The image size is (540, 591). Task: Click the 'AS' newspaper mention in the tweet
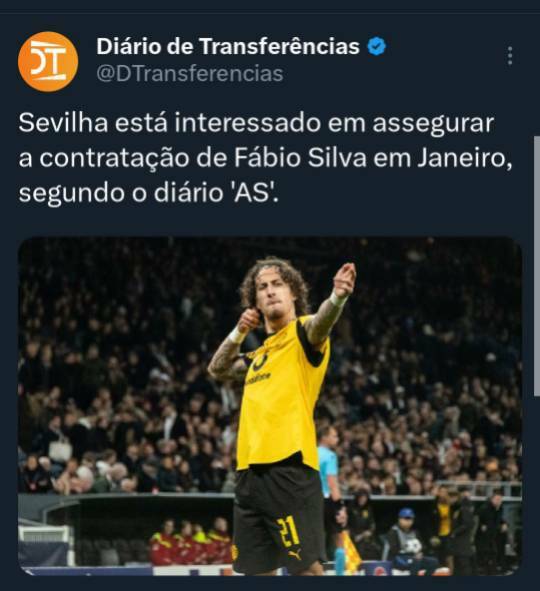[253, 193]
